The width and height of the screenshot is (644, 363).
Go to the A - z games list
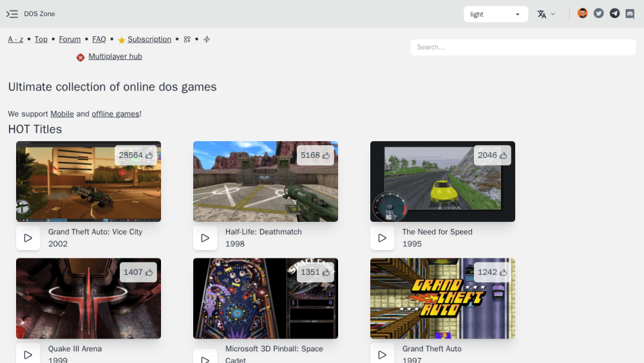point(15,39)
